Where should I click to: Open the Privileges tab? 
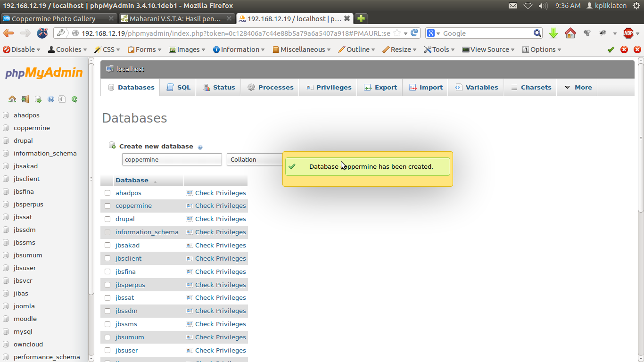(x=329, y=87)
